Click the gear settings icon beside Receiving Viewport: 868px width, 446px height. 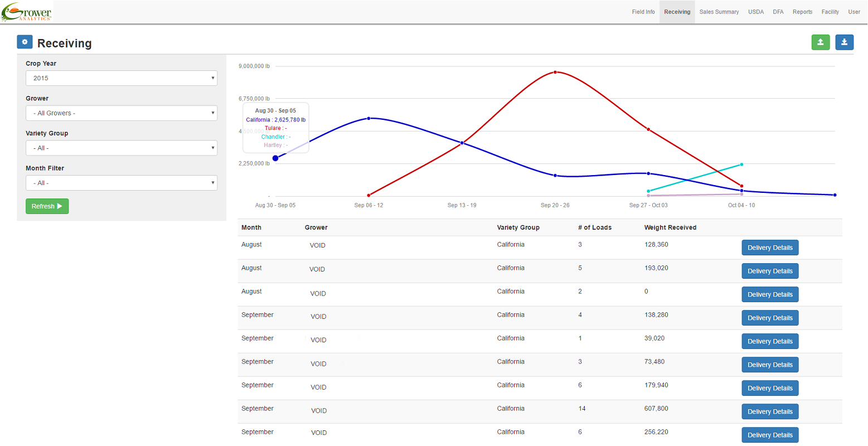(x=25, y=42)
